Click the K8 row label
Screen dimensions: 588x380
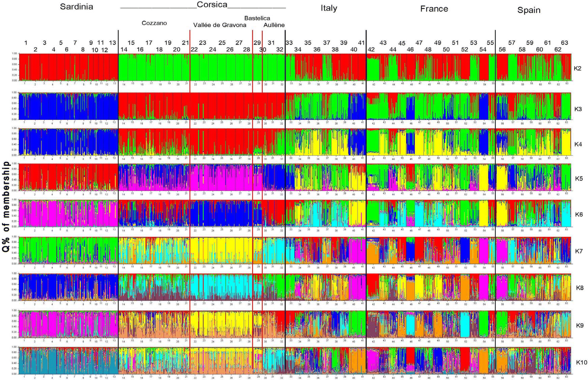click(x=580, y=288)
